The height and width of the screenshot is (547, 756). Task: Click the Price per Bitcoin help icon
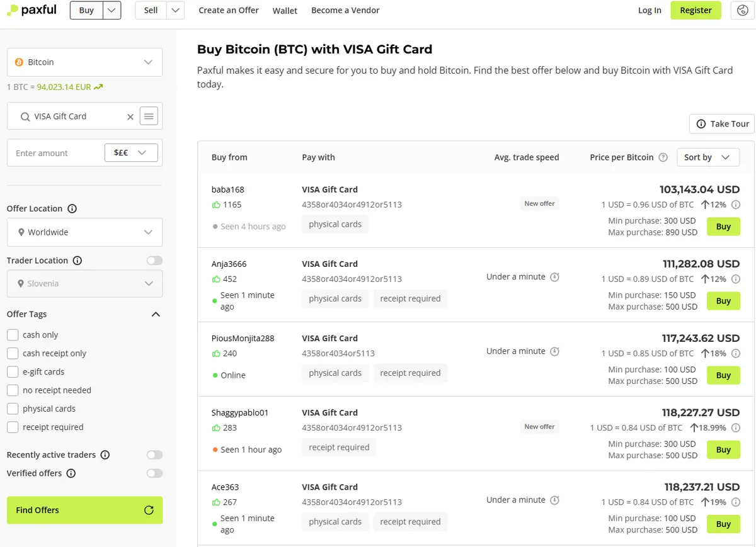[x=663, y=157]
